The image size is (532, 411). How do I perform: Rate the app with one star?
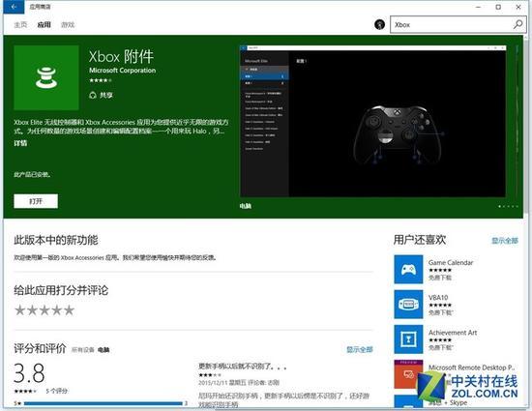coord(20,310)
